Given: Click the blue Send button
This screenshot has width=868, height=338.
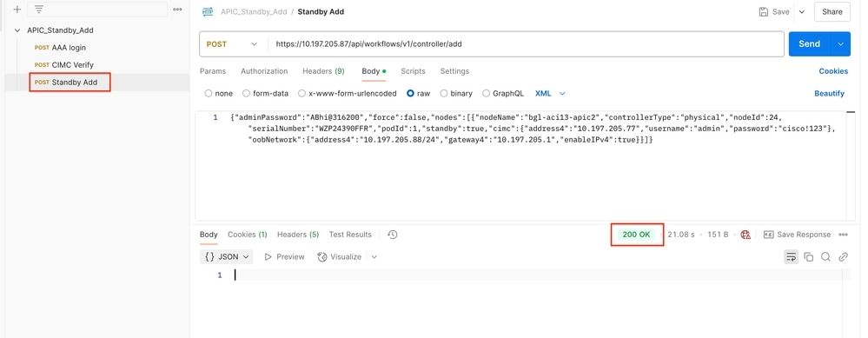Looking at the screenshot, I should point(810,44).
